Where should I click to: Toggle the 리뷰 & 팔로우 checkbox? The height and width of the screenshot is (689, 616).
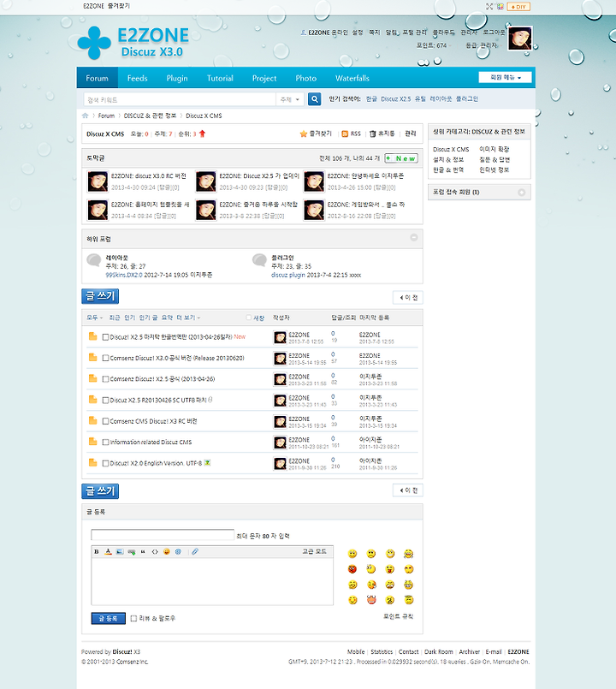(133, 618)
